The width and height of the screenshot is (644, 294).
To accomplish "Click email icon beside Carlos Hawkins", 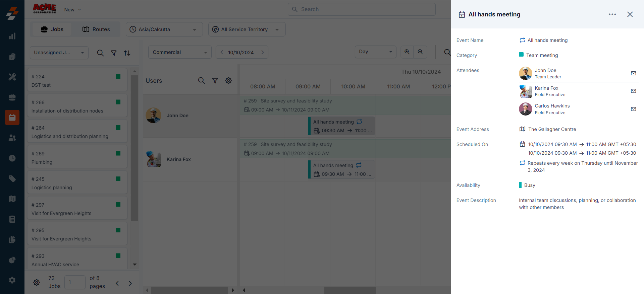I will [633, 109].
